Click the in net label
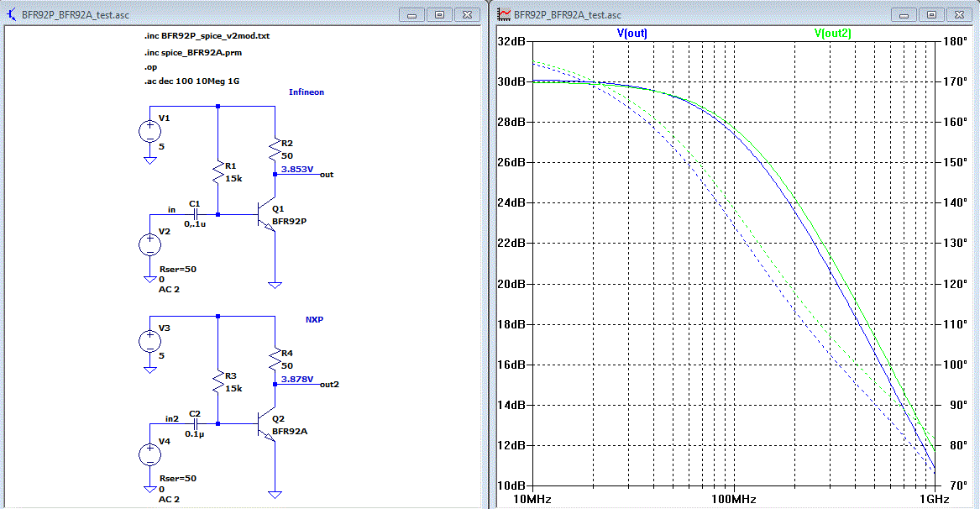This screenshot has width=980, height=509. click(172, 210)
